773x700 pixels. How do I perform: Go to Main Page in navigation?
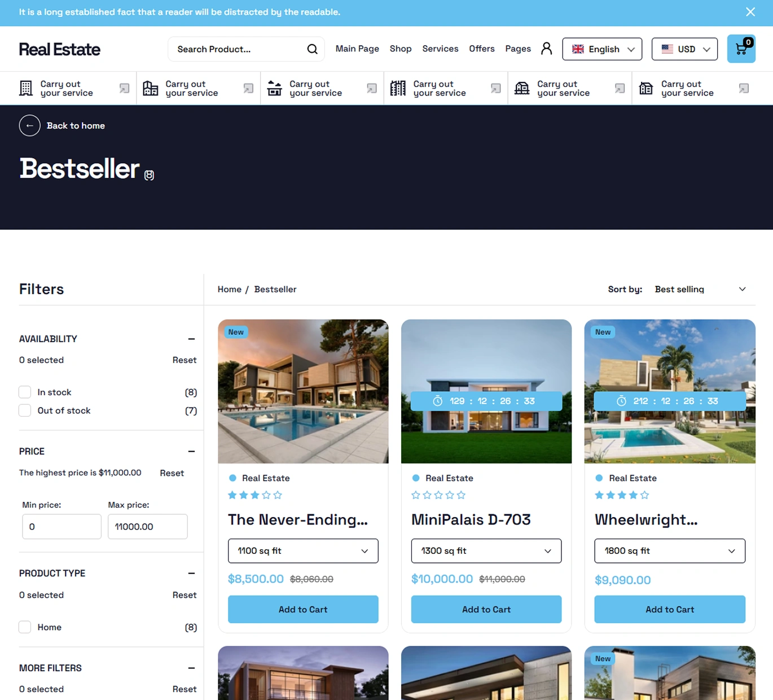(357, 49)
